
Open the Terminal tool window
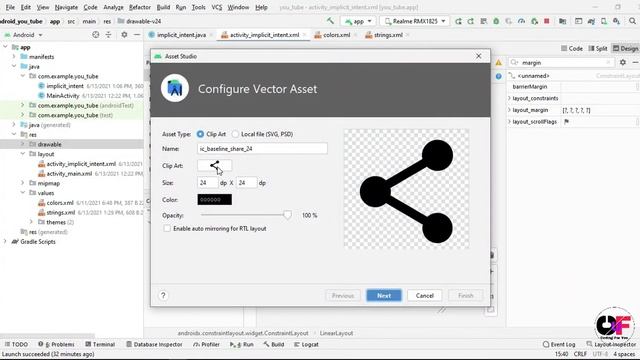click(x=100, y=344)
